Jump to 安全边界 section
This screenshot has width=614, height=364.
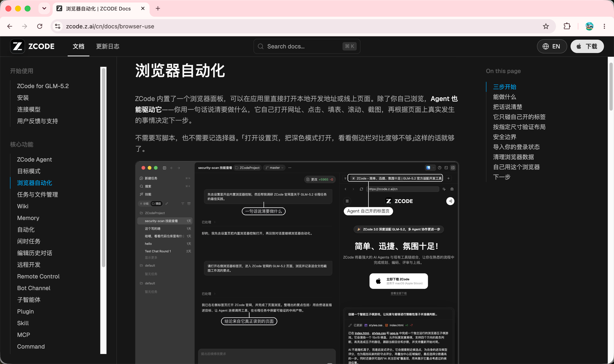coord(505,137)
